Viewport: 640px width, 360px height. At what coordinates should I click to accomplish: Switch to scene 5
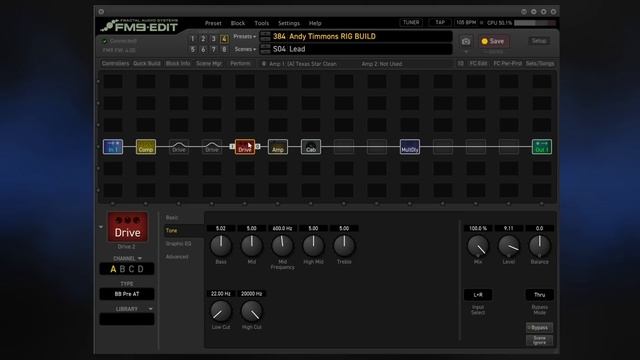(x=193, y=49)
